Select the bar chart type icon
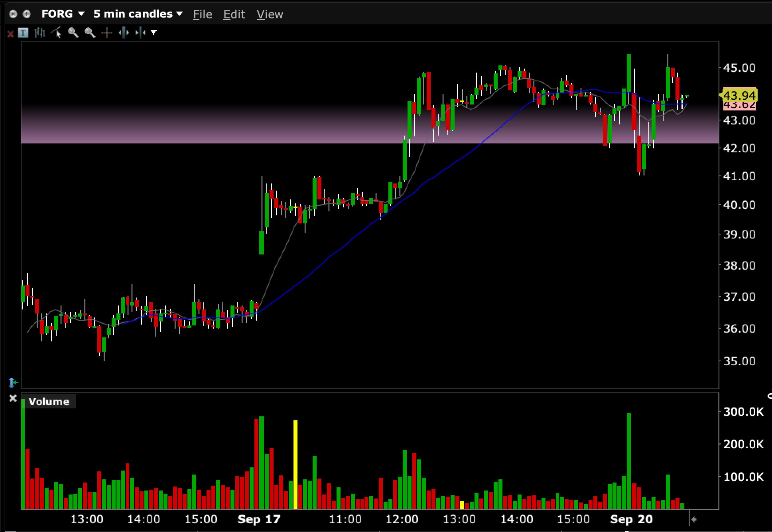The width and height of the screenshot is (772, 532). (39, 33)
